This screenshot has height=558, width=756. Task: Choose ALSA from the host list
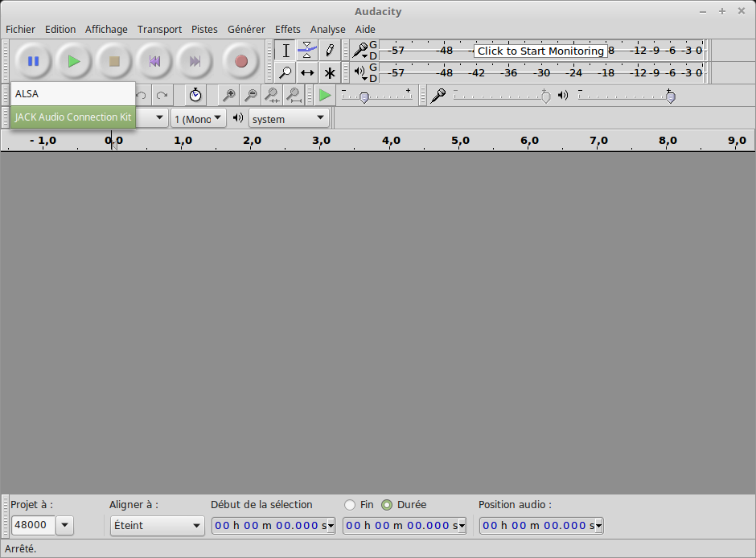72,93
